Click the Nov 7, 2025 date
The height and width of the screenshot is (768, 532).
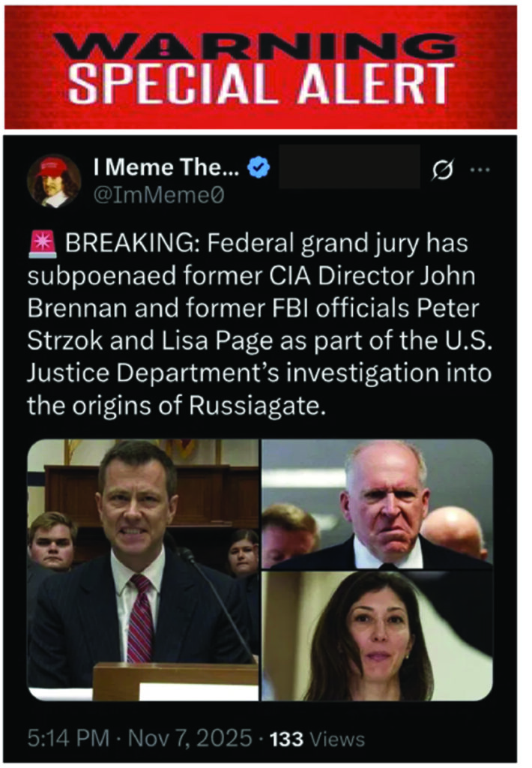(x=187, y=739)
